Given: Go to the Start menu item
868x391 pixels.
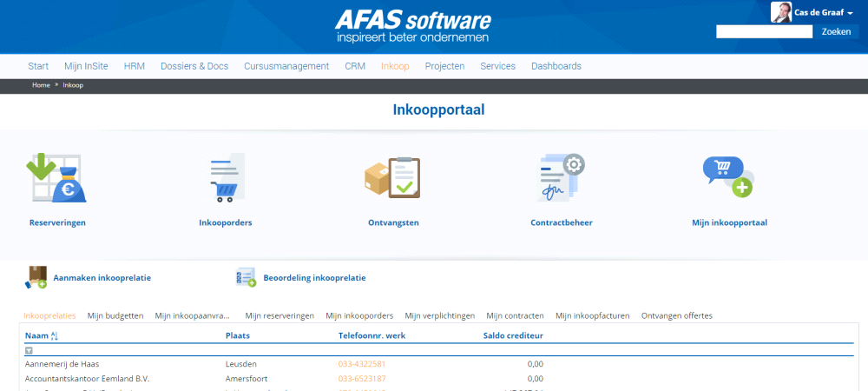Looking at the screenshot, I should tap(38, 66).
